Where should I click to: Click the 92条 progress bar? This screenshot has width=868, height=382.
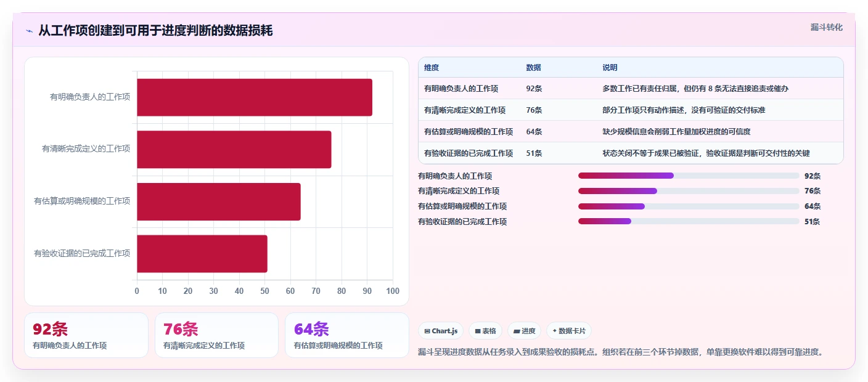tap(689, 176)
